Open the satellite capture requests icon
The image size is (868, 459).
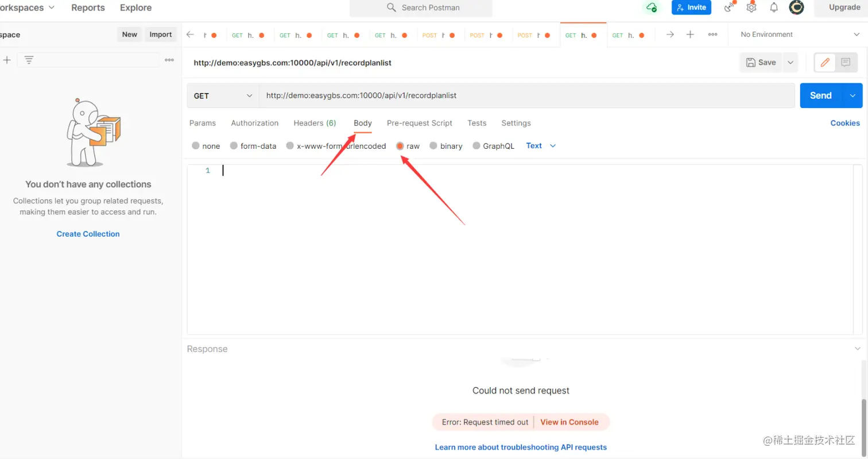click(730, 7)
